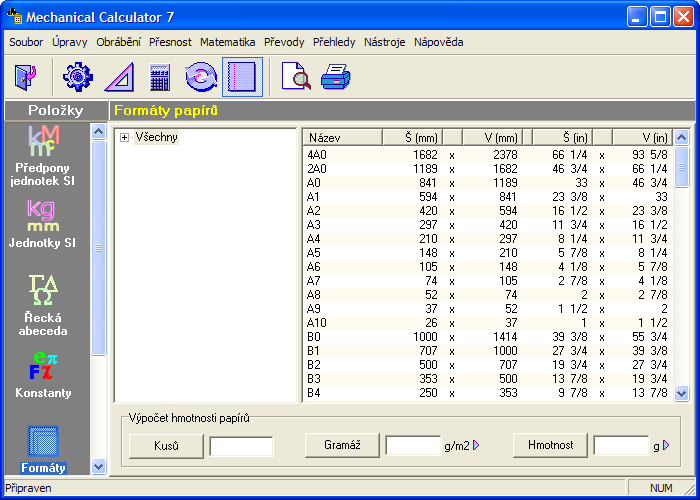Click the V (mm) column header
Image resolution: width=700 pixels, height=500 pixels.
pyautogui.click(x=492, y=138)
